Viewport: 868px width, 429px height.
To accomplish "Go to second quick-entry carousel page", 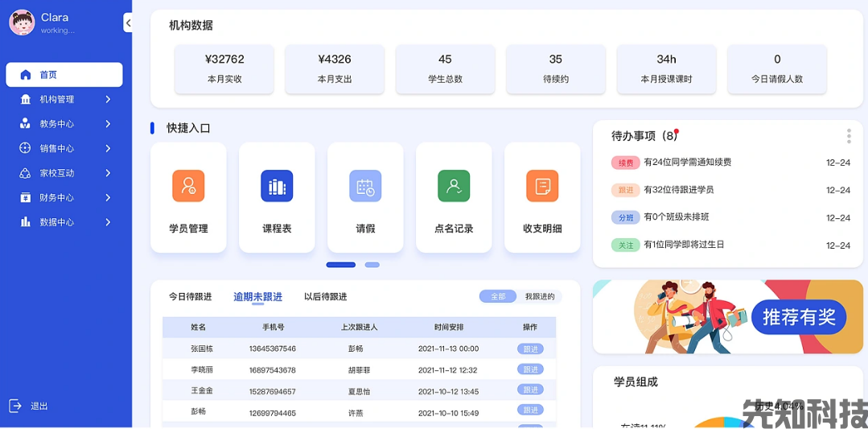I will tap(372, 265).
